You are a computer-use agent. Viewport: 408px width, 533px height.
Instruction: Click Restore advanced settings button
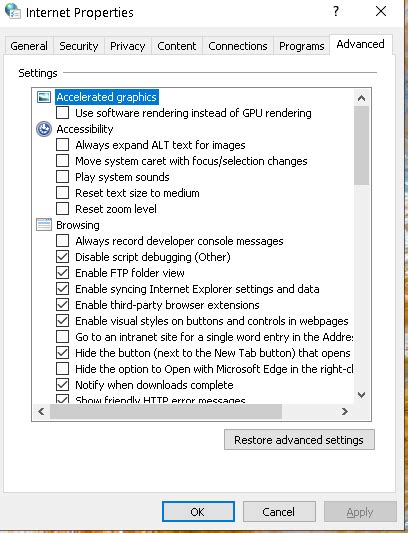(x=299, y=440)
